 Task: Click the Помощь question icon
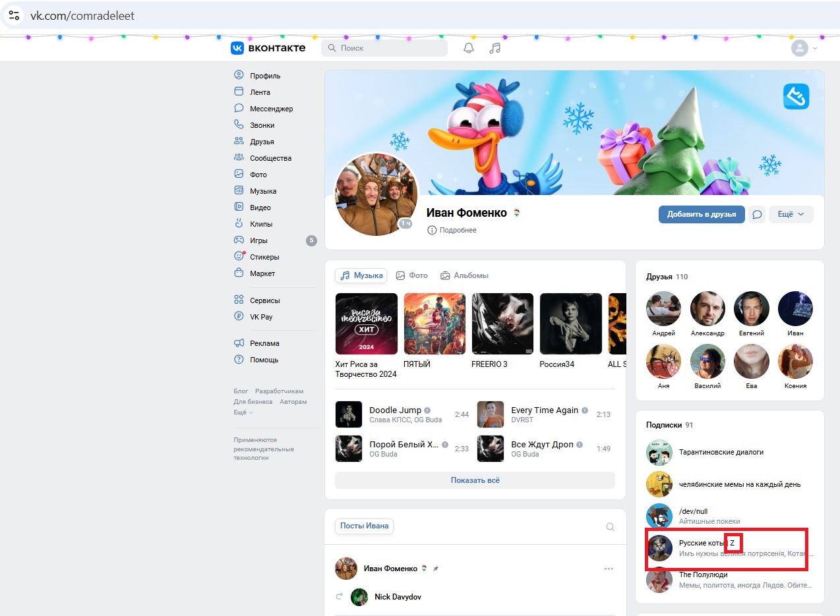[x=239, y=360]
